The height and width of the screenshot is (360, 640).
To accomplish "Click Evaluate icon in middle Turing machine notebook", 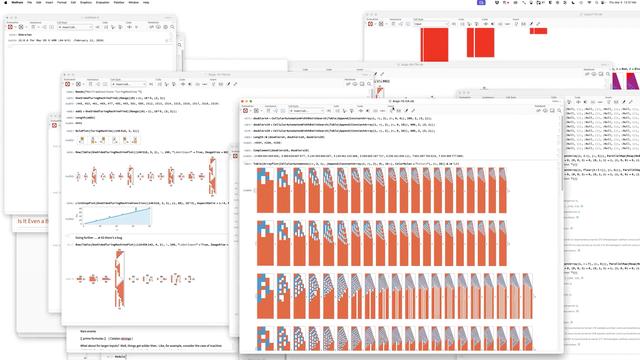I will tap(67, 84).
